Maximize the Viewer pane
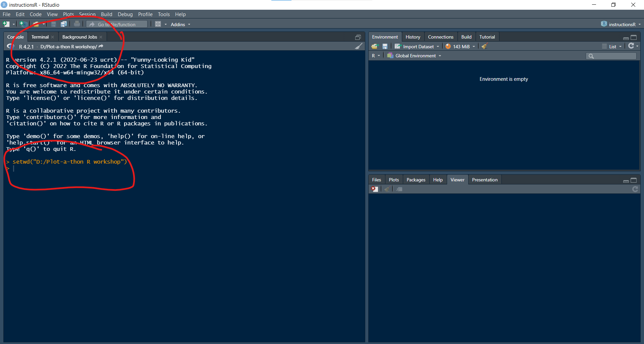This screenshot has width=644, height=344. point(634,180)
